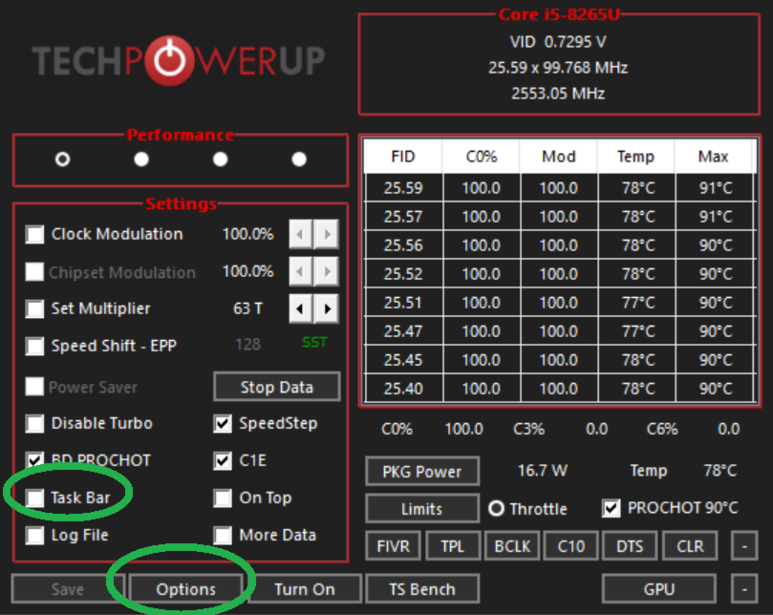This screenshot has width=773, height=615.
Task: Click the Turn On button
Action: point(305,589)
